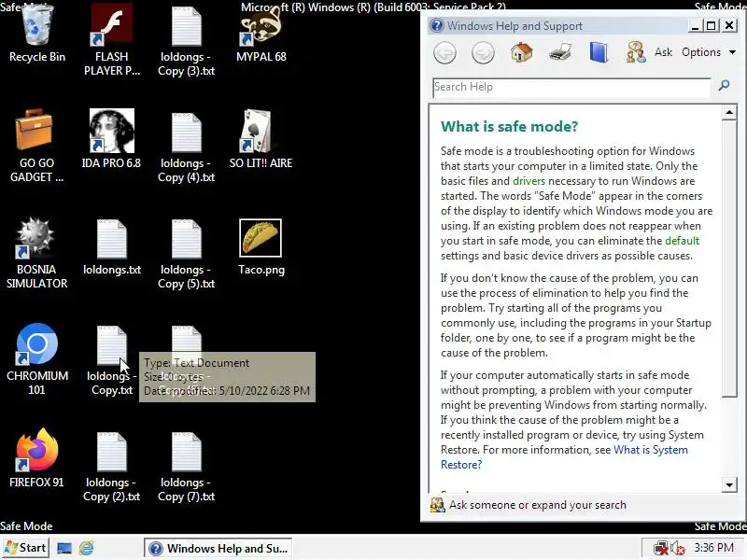The width and height of the screenshot is (747, 560).
Task: Click the muted volume tray icon
Action: tap(677, 549)
